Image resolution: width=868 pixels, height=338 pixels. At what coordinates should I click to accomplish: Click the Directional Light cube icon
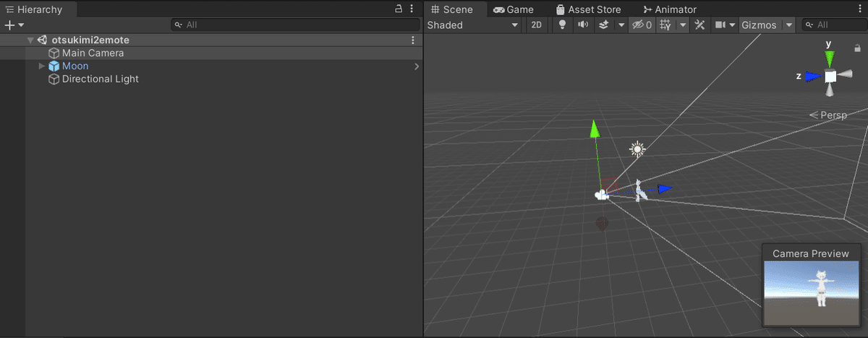click(x=54, y=80)
